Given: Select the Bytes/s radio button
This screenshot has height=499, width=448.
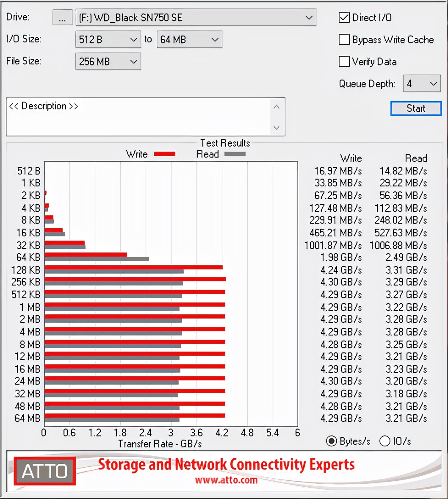Looking at the screenshot, I should 331,441.
